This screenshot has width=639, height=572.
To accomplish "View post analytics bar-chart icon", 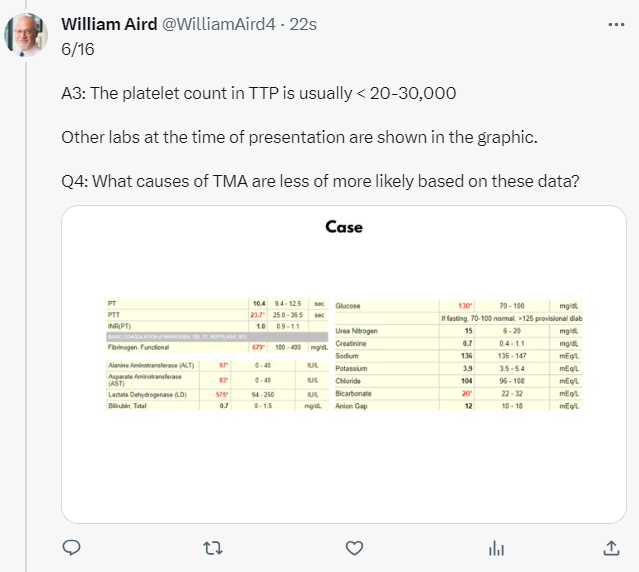I will click(x=496, y=548).
